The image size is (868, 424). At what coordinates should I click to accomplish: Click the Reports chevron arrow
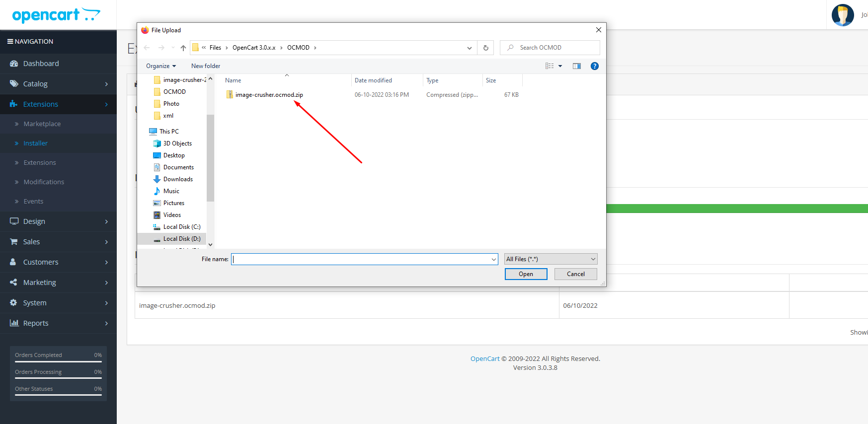pyautogui.click(x=106, y=323)
